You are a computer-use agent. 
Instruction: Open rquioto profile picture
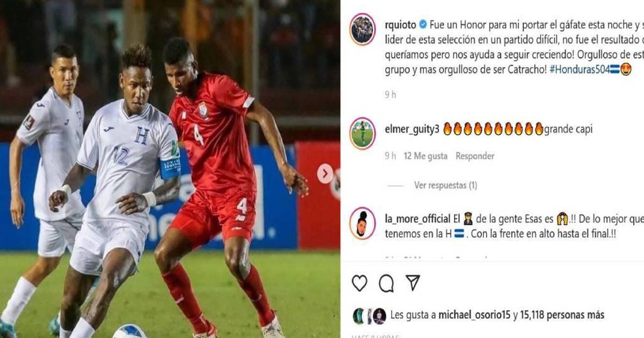point(362,29)
